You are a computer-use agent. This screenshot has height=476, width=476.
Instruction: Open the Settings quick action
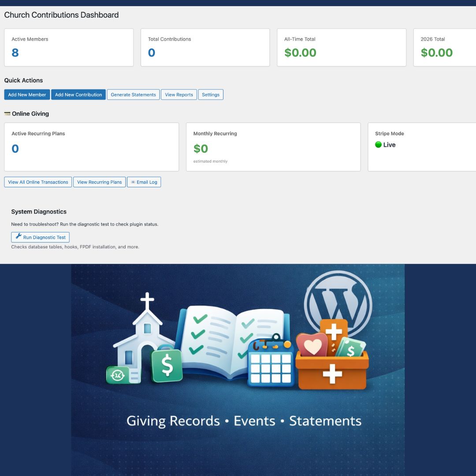pos(211,95)
